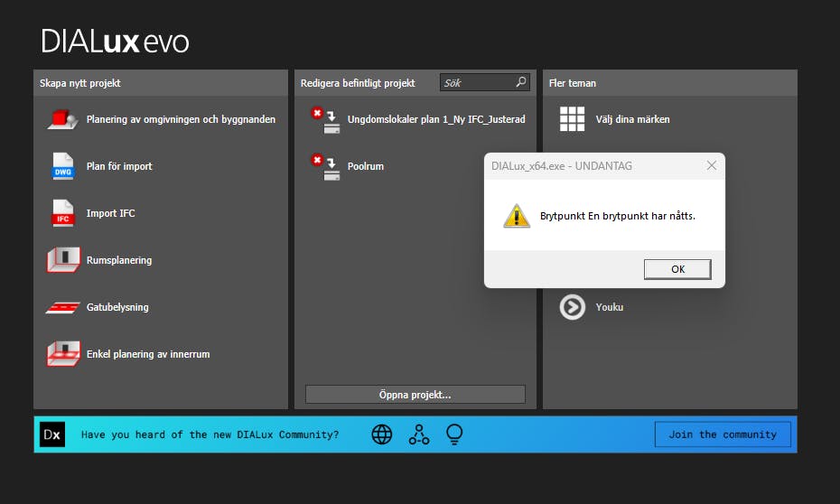Select Plan för import
The height and width of the screenshot is (504, 840).
(x=119, y=166)
